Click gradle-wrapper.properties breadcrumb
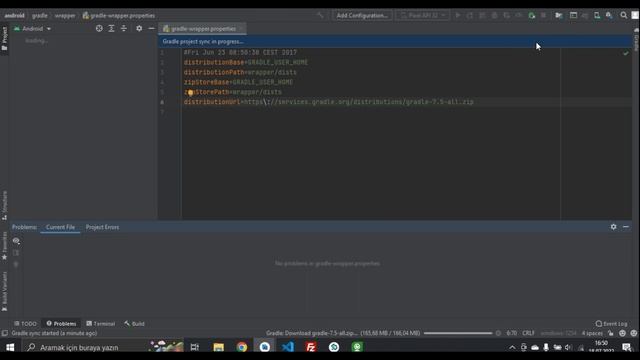The height and width of the screenshot is (360, 640). [x=119, y=16]
